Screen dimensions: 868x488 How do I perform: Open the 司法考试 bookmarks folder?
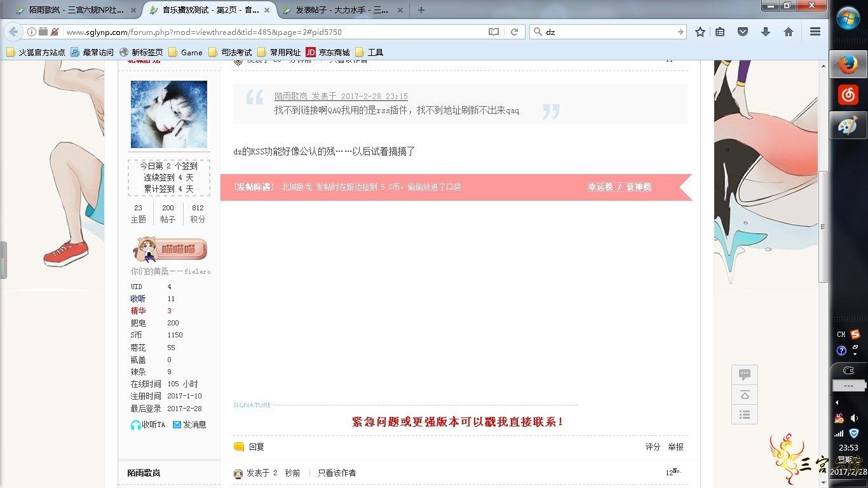point(230,52)
